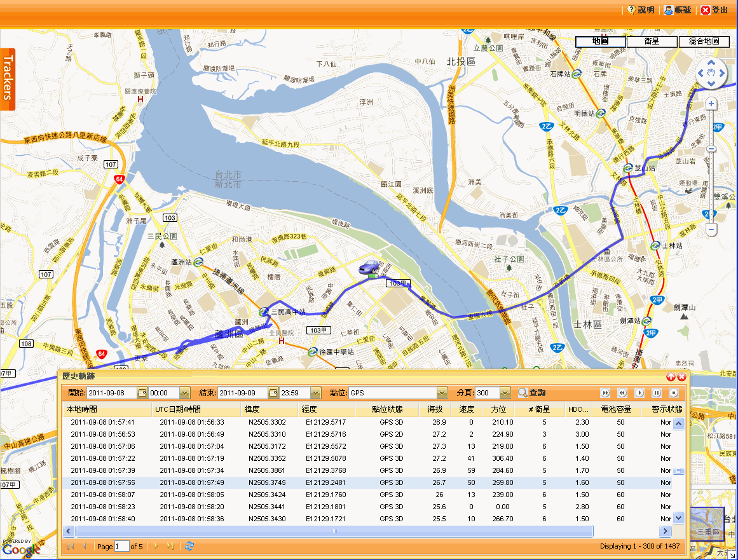This screenshot has width=738, height=560.
Task: Select the GPS 2D row at 01:56:53
Action: (367, 434)
